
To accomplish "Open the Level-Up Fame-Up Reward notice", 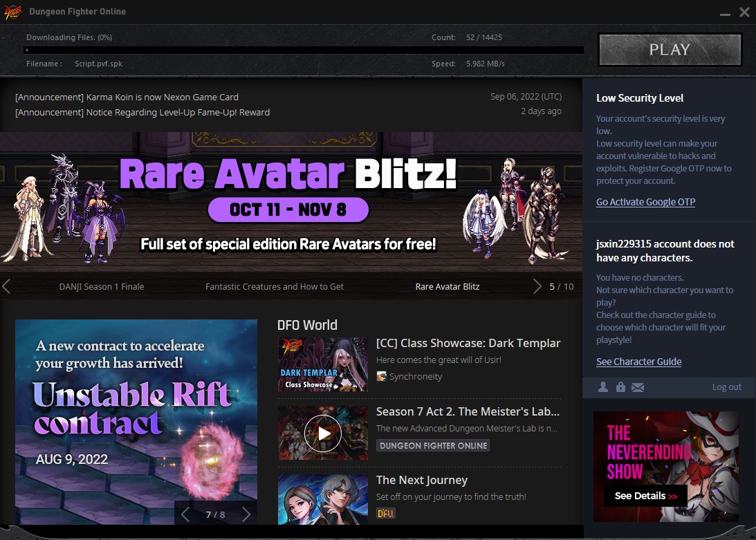I will (x=142, y=112).
